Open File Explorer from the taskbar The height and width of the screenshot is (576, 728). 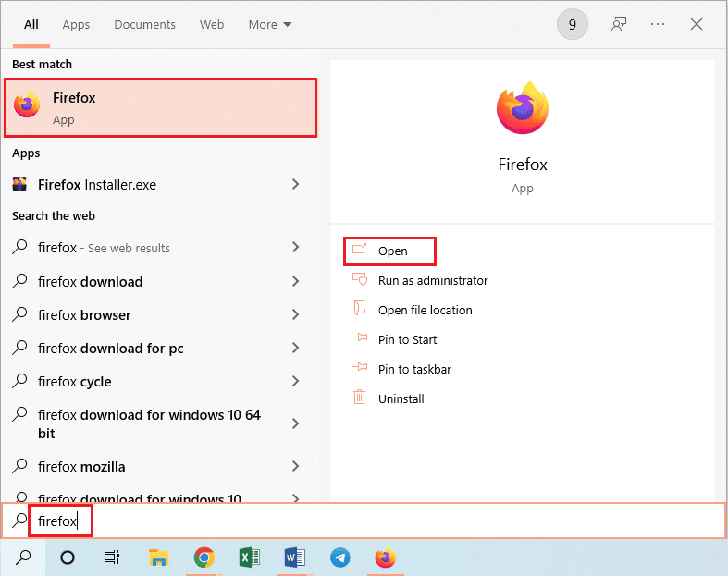pos(159,558)
